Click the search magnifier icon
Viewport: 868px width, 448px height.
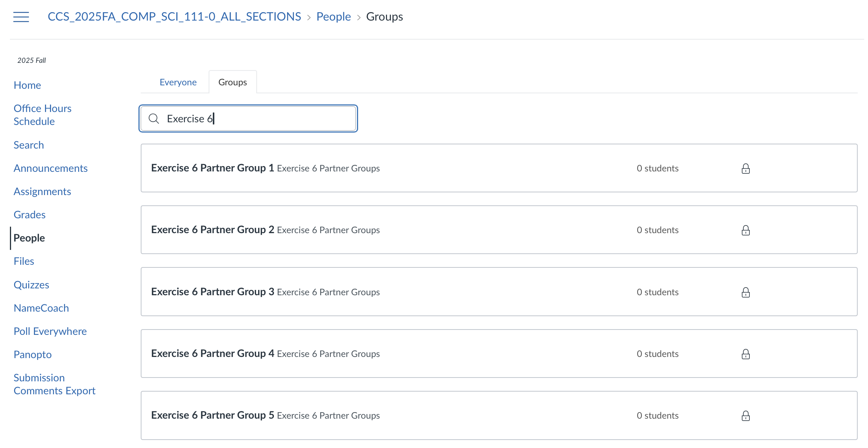pos(154,119)
